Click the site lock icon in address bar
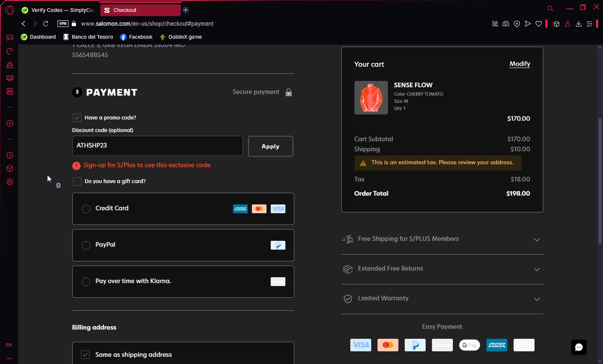The image size is (603, 364). 74,24
